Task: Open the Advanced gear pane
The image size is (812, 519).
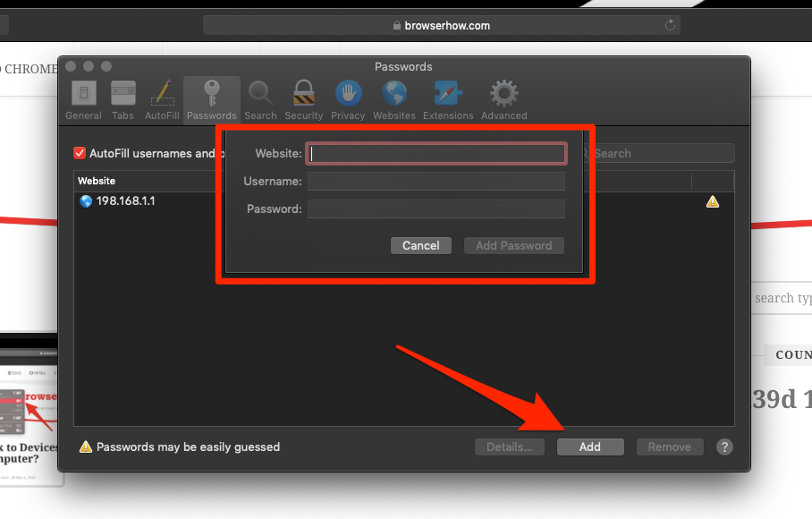Action: click(503, 100)
